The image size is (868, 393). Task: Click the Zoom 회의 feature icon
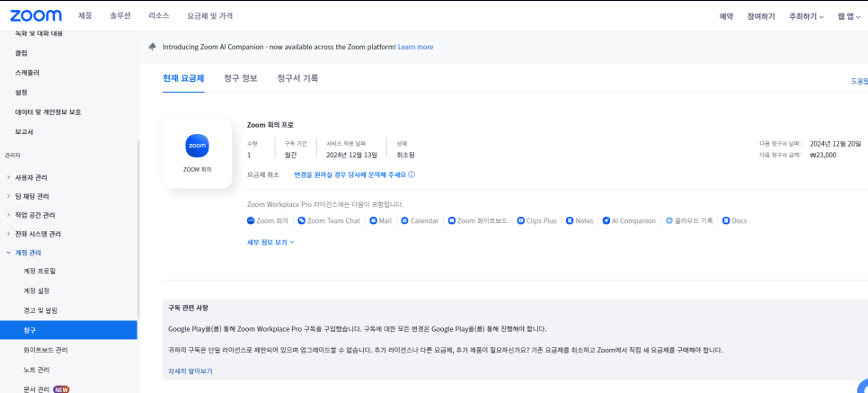[x=251, y=220]
